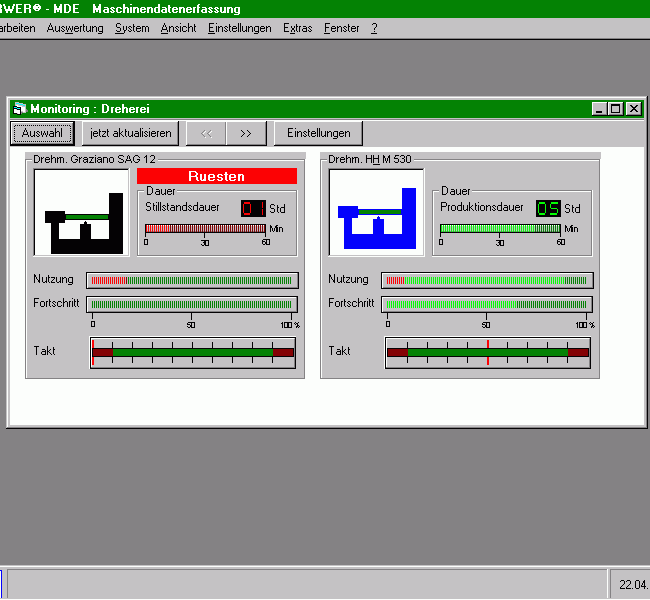Viewport: 650px width, 600px height.
Task: Click the Drehm. HH M 530 group title
Action: coord(370,159)
